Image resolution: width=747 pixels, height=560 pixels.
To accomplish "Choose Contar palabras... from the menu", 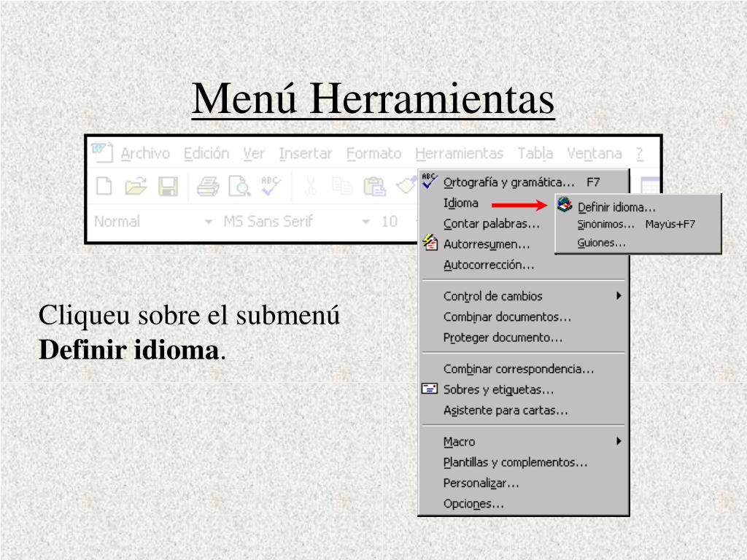I will 486,223.
